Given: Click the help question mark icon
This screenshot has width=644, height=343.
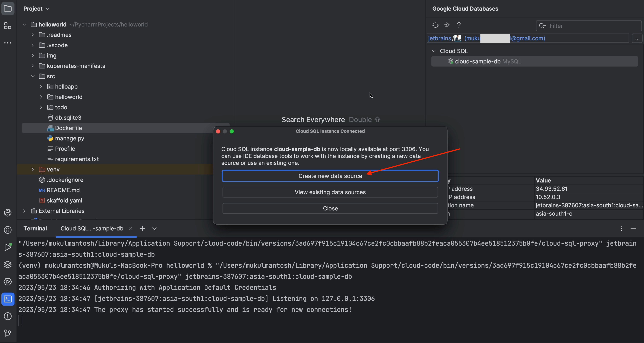Looking at the screenshot, I should coord(459,25).
